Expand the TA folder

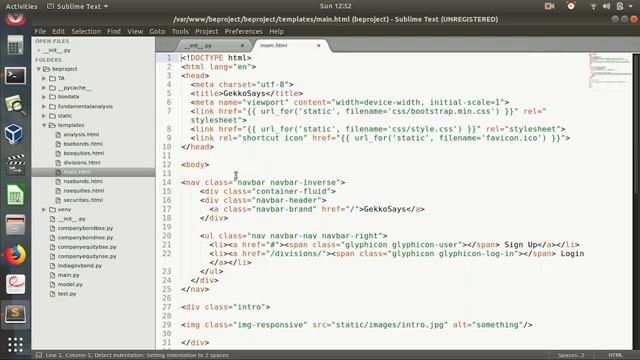pos(44,78)
